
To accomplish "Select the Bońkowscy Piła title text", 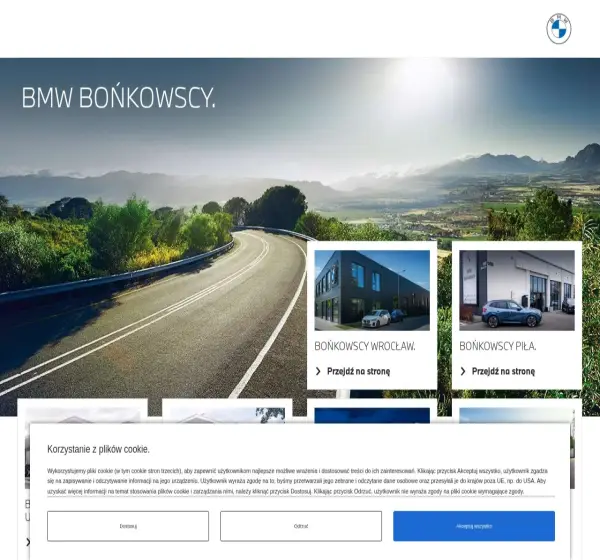I will pyautogui.click(x=497, y=346).
